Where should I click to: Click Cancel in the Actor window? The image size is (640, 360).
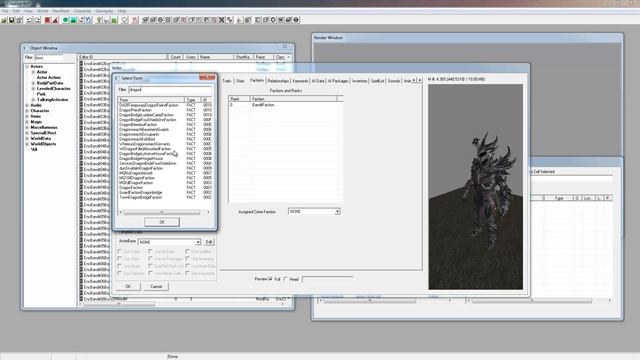[156, 287]
